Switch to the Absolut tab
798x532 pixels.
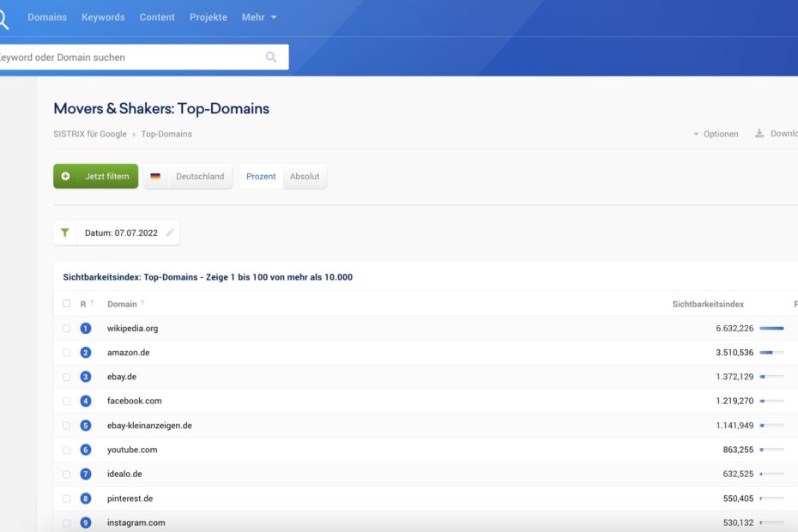(x=305, y=176)
